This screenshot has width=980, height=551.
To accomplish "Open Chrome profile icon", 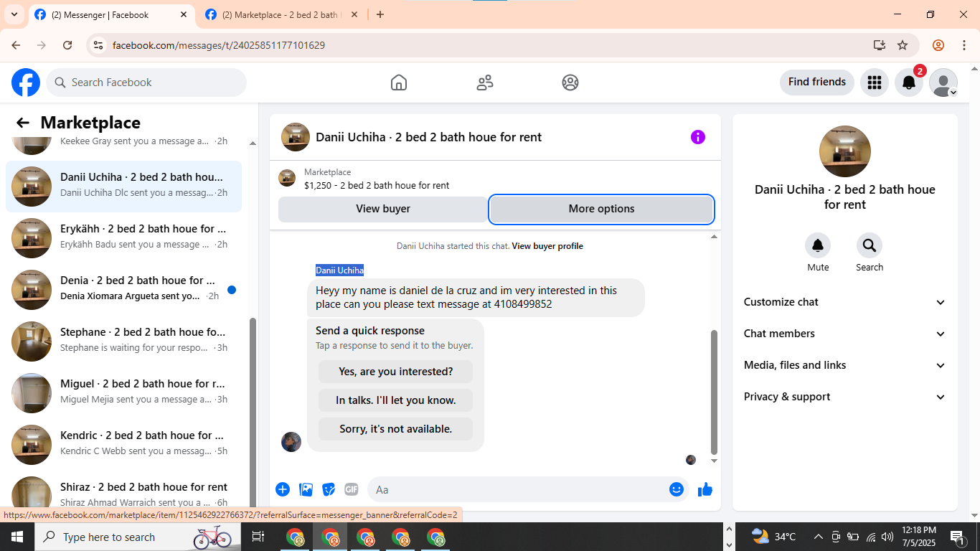I will [x=938, y=45].
